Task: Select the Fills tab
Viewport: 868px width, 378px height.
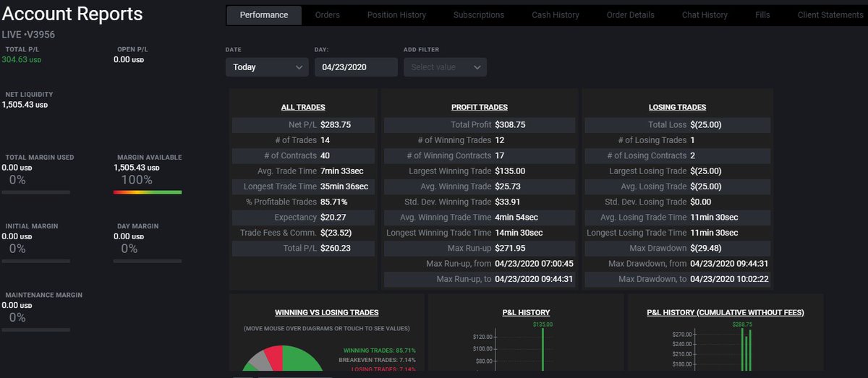Action: pos(762,15)
